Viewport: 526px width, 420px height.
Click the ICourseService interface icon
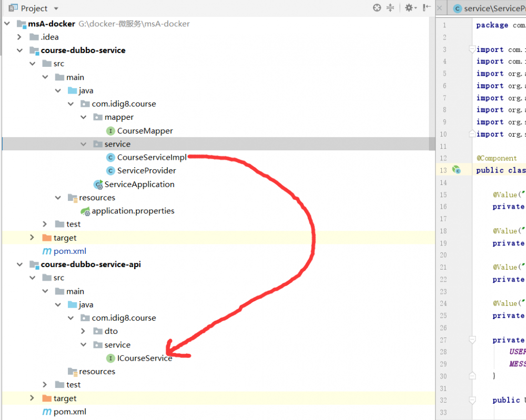(x=110, y=358)
